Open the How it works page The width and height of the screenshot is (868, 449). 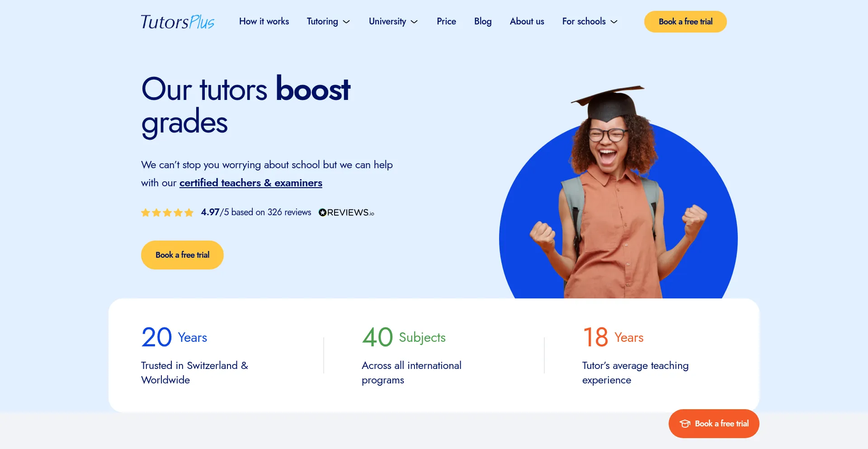point(264,21)
